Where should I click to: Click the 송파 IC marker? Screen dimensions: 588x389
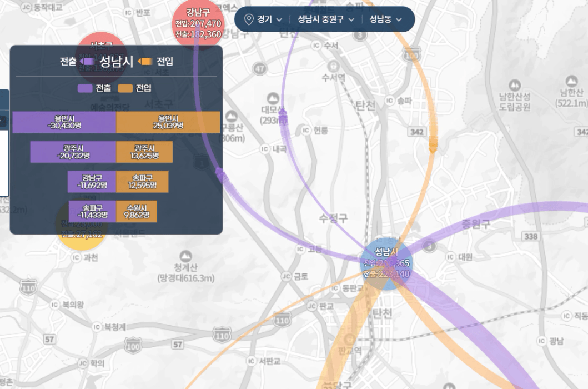(390, 101)
